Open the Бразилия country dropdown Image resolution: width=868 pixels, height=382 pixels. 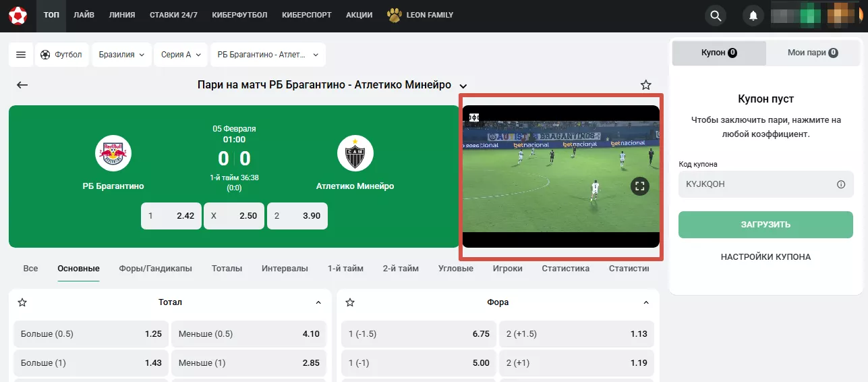[122, 55]
